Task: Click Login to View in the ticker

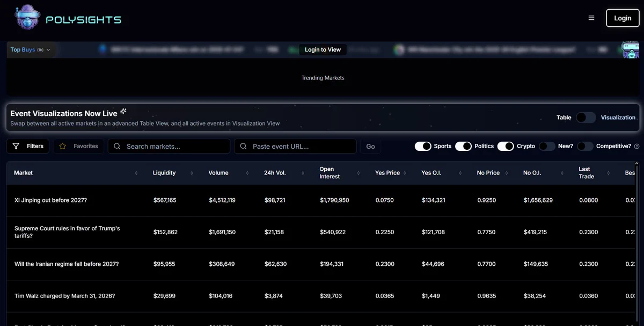Action: click(323, 49)
